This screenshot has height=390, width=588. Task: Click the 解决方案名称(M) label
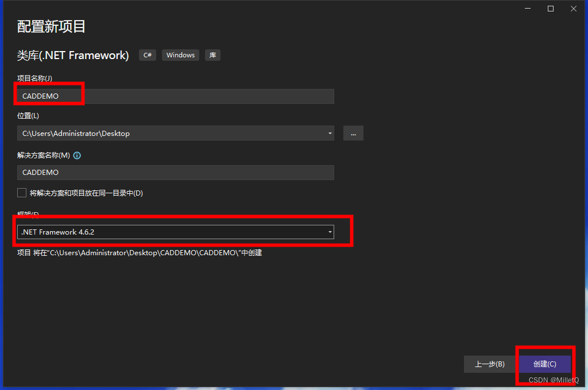(44, 155)
